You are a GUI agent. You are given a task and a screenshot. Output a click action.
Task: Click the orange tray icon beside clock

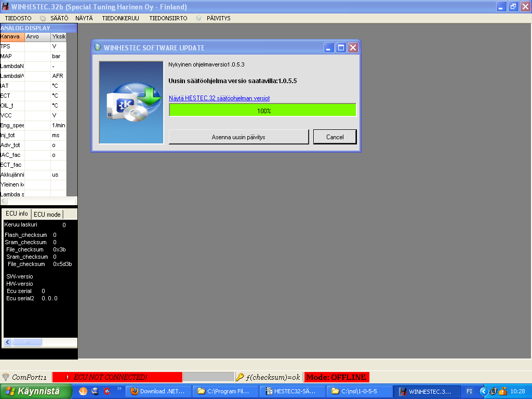click(x=503, y=392)
